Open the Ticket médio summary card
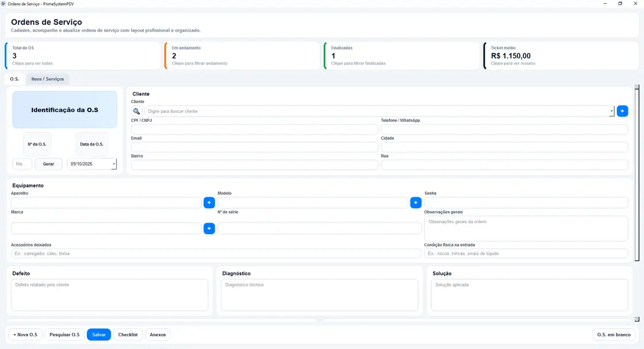644x349 pixels. (x=561, y=55)
